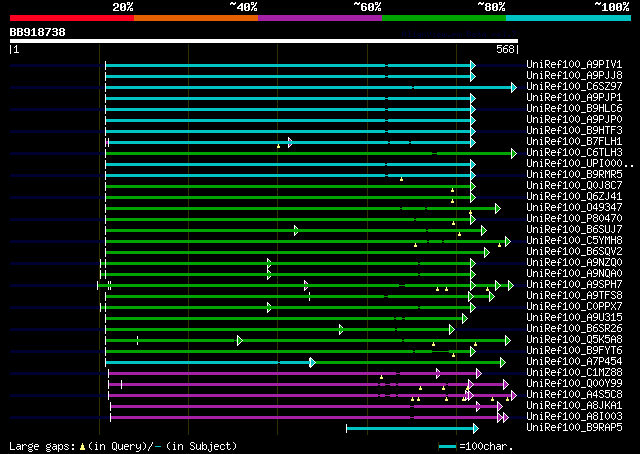640x454 pixels.
Task: Select the UniRef100_B6SQV2 label
Action: pyautogui.click(x=574, y=252)
